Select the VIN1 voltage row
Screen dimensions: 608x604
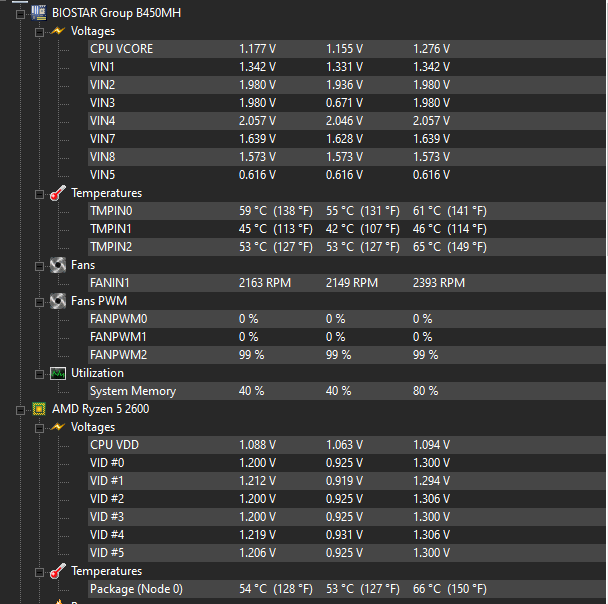[347, 67]
